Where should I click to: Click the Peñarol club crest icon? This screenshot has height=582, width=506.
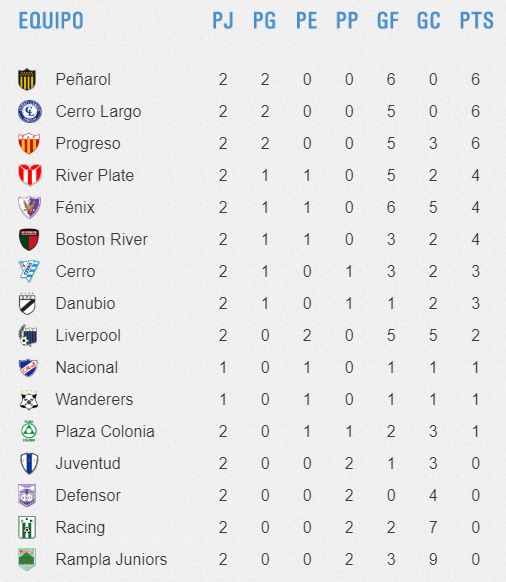[x=27, y=79]
